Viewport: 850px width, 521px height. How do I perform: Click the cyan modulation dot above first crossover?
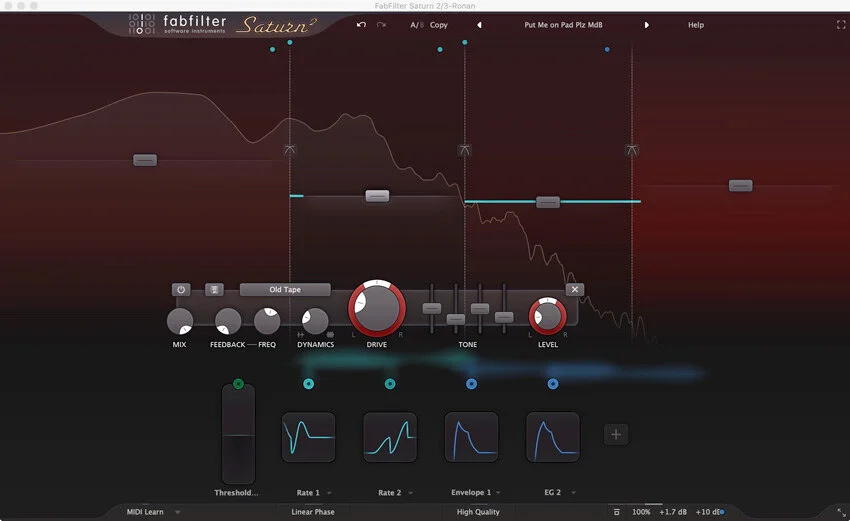[x=290, y=42]
